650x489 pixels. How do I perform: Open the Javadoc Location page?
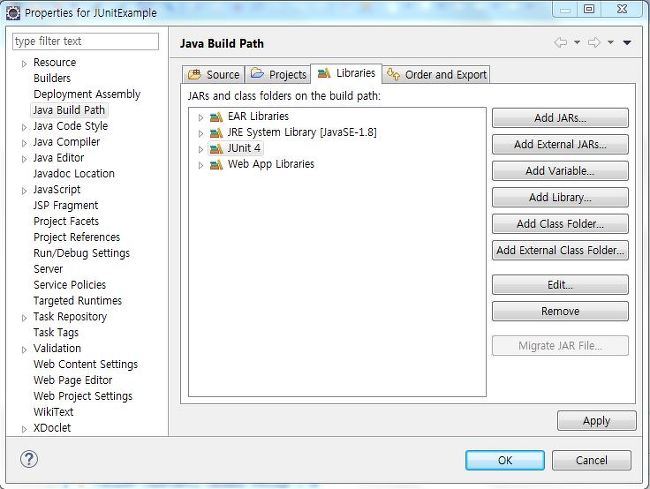[74, 174]
